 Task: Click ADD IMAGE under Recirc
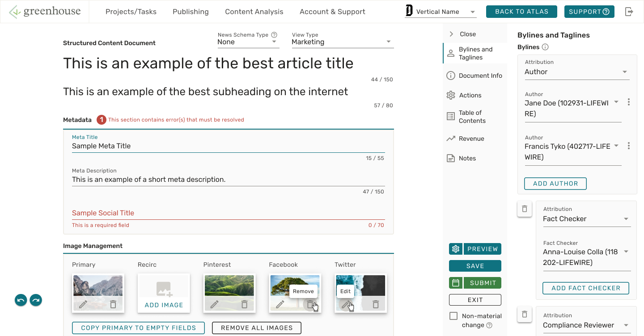click(164, 305)
